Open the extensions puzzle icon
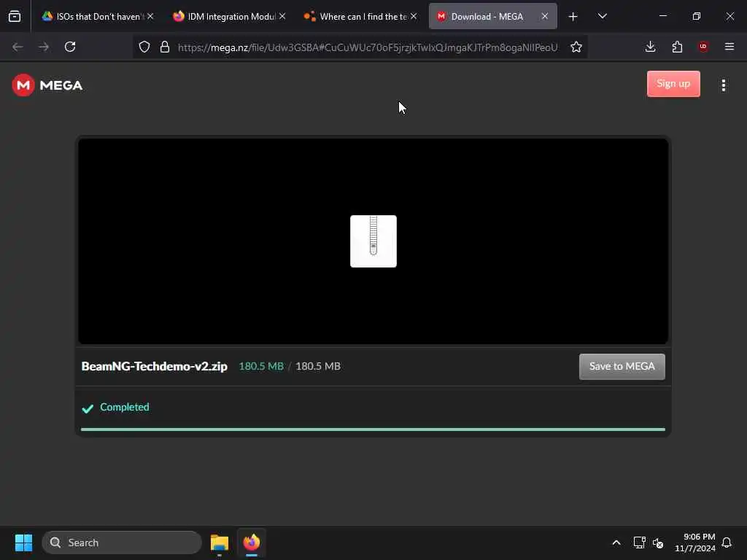The image size is (747, 560). click(677, 47)
